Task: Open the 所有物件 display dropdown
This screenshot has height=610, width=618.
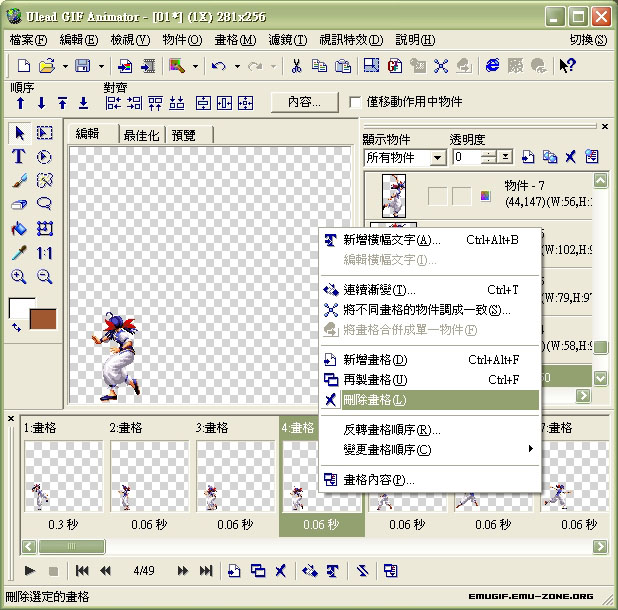Action: pyautogui.click(x=437, y=158)
